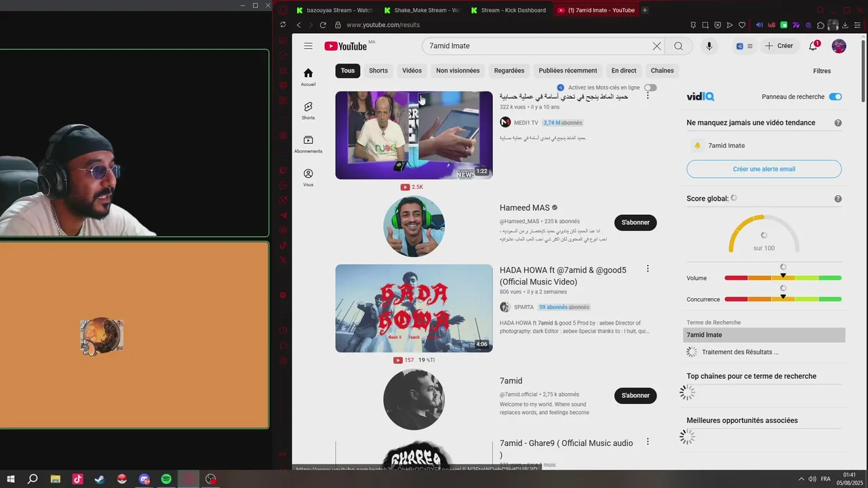This screenshot has height=488, width=868.
Task: Open Shorts from the left sidebar
Action: (x=308, y=110)
